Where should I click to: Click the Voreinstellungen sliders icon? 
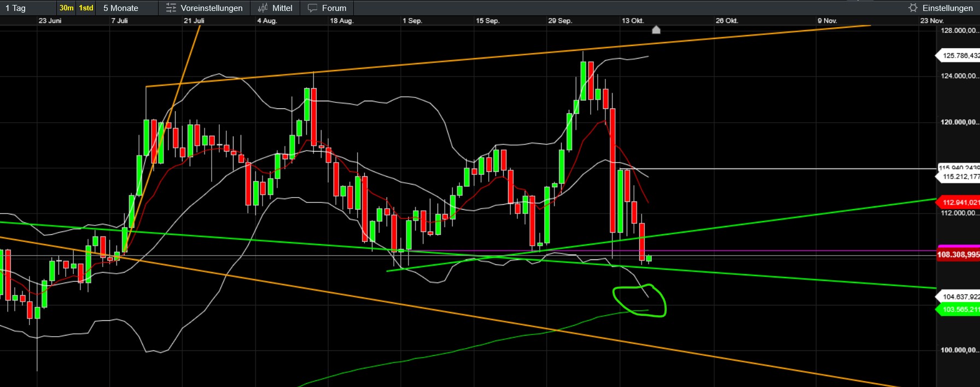point(171,8)
